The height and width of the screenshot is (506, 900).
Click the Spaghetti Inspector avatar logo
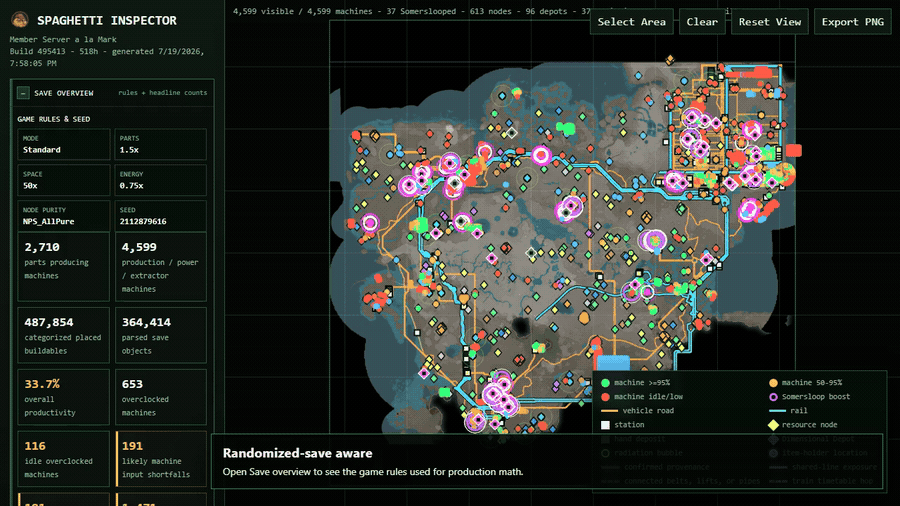tap(20, 20)
